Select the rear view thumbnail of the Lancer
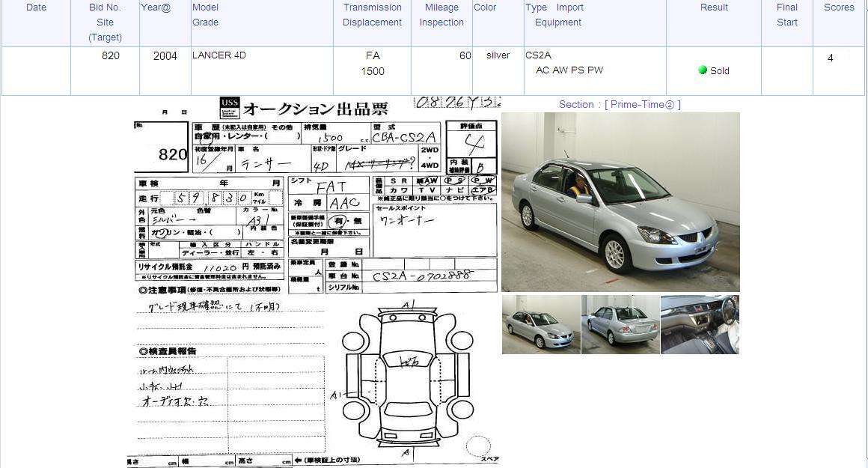This screenshot has width=868, height=468. 620,324
